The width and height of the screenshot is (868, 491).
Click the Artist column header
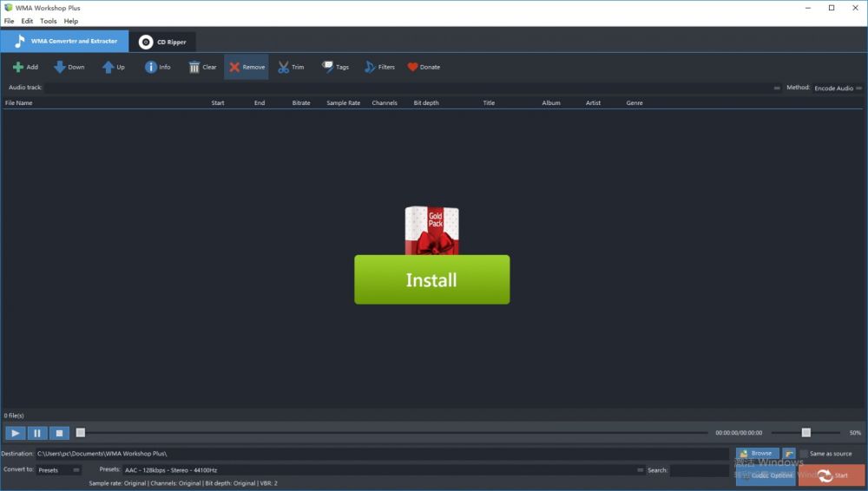(593, 103)
